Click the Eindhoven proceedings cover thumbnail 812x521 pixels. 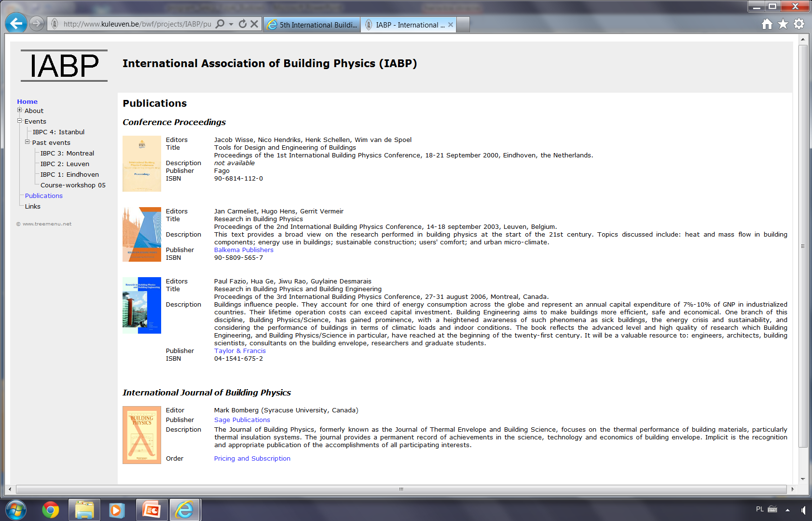(142, 164)
